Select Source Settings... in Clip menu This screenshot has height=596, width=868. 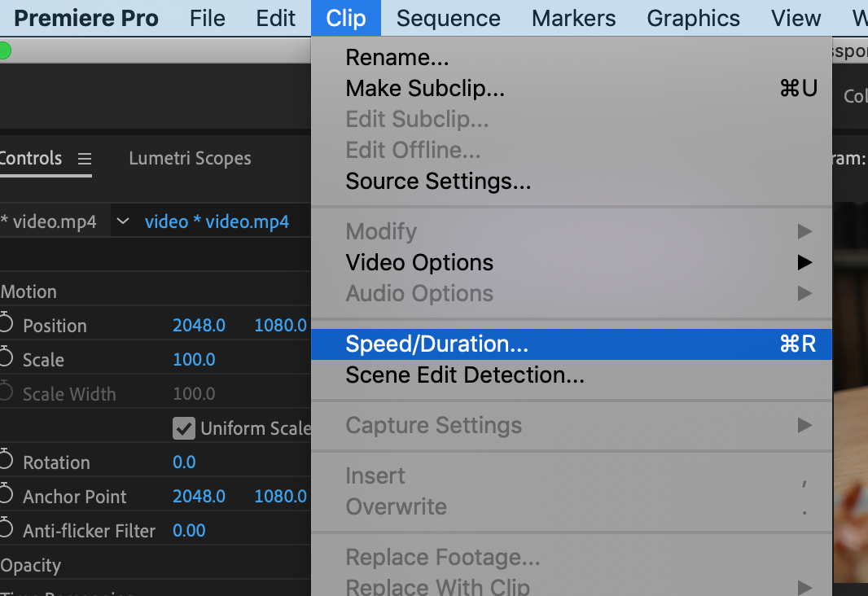click(572, 181)
